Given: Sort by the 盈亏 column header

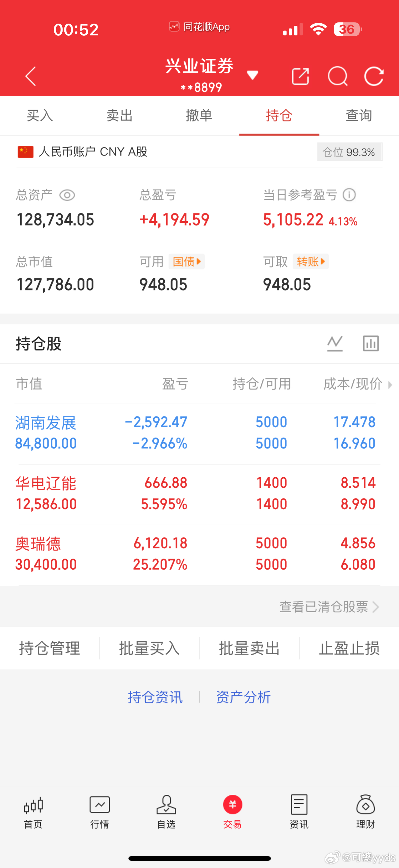Looking at the screenshot, I should point(175,384).
